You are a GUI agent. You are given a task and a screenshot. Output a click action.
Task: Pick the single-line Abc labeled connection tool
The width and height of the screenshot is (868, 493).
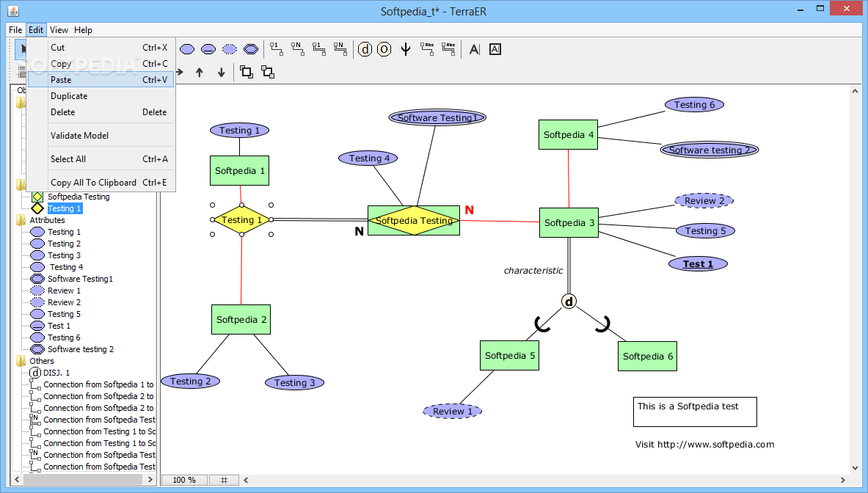click(427, 49)
